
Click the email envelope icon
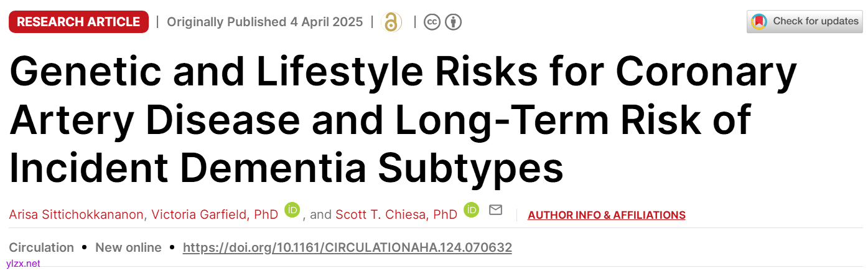[x=495, y=211]
